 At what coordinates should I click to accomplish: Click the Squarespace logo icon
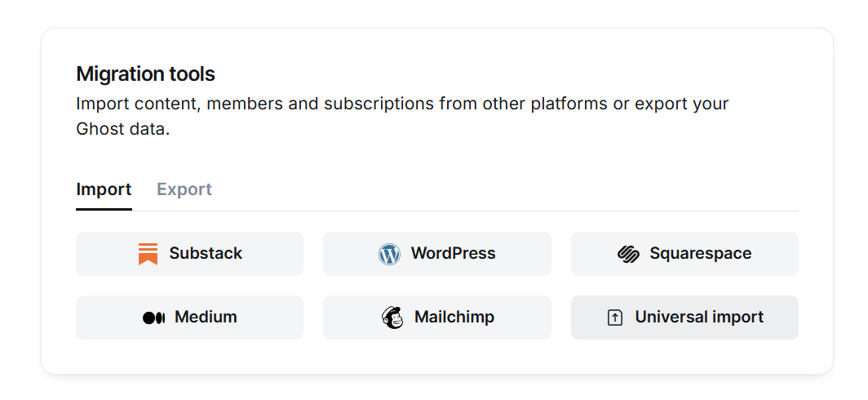(x=628, y=254)
